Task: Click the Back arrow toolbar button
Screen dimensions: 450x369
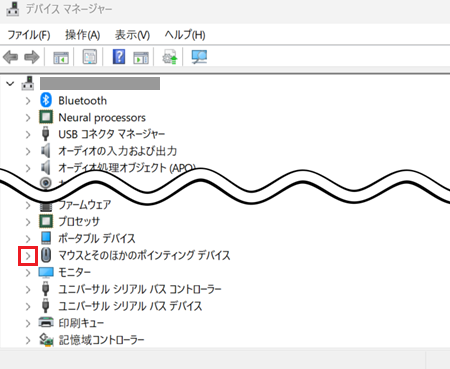Action: [x=10, y=57]
